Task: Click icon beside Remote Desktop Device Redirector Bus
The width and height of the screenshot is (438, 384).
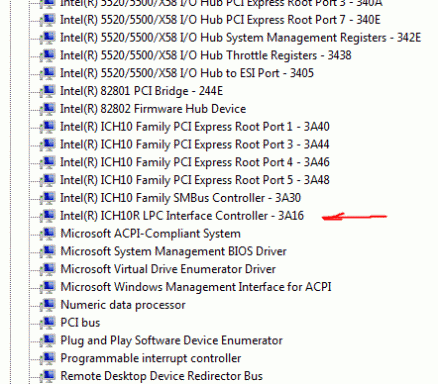Action: 48,376
